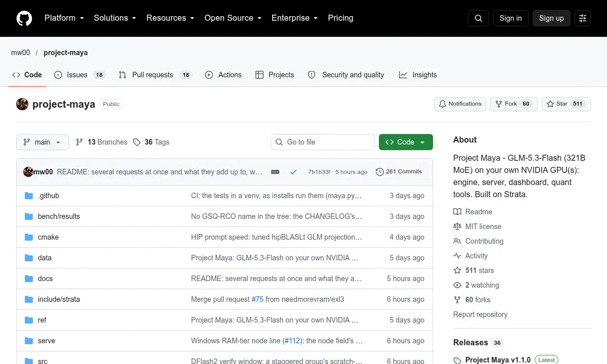Image resolution: width=607 pixels, height=364 pixels.
Task: Open the serve folder
Action: pos(47,341)
